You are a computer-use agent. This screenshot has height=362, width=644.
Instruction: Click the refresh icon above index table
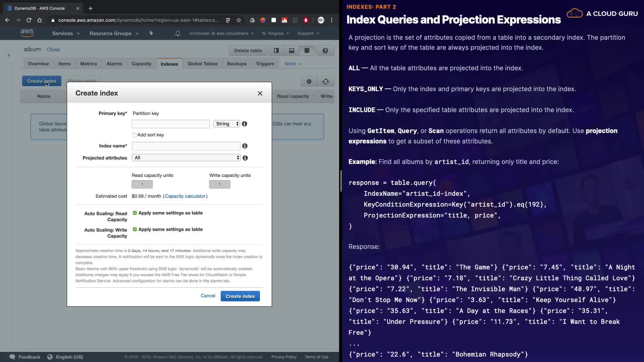pos(325,81)
